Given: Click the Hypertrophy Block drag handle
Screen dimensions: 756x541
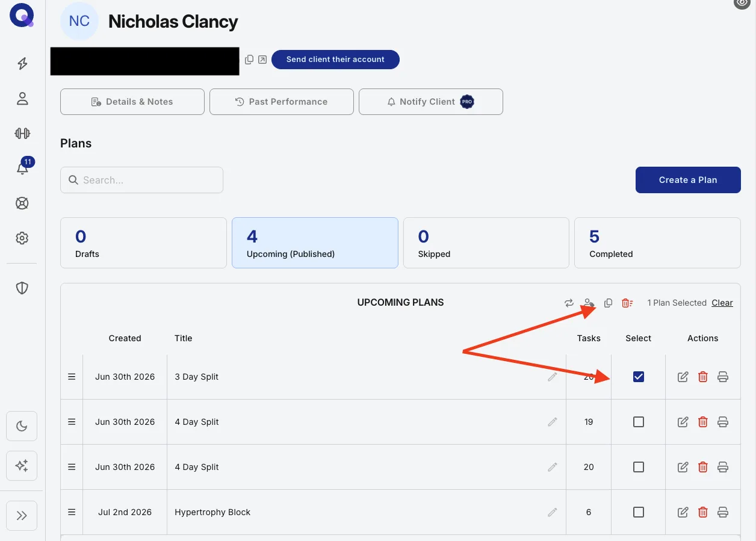Looking at the screenshot, I should [72, 512].
